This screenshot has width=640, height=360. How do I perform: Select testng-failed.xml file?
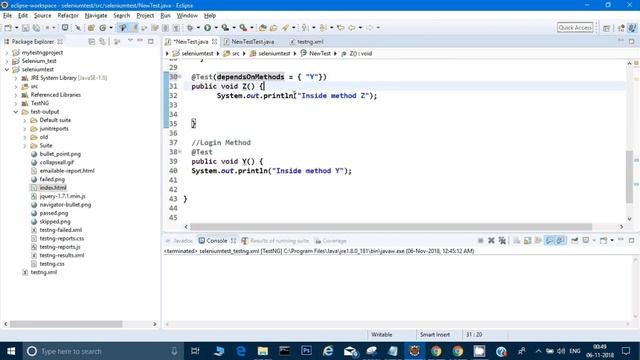click(60, 230)
